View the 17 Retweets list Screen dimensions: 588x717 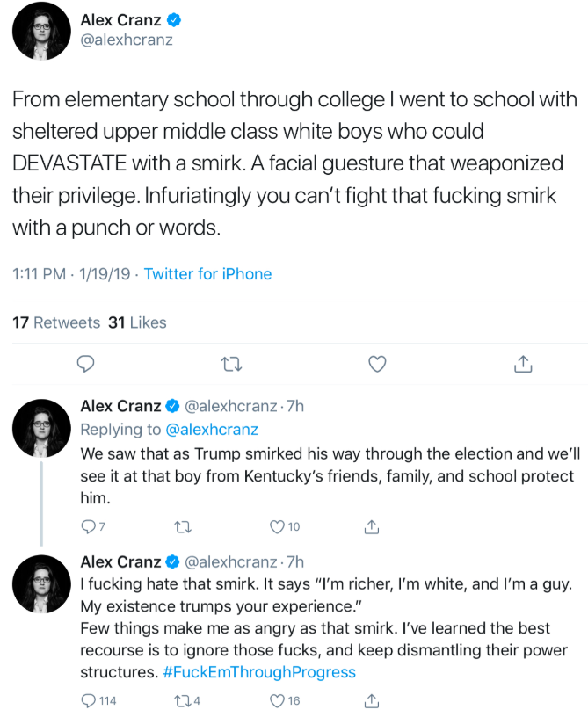[56, 322]
